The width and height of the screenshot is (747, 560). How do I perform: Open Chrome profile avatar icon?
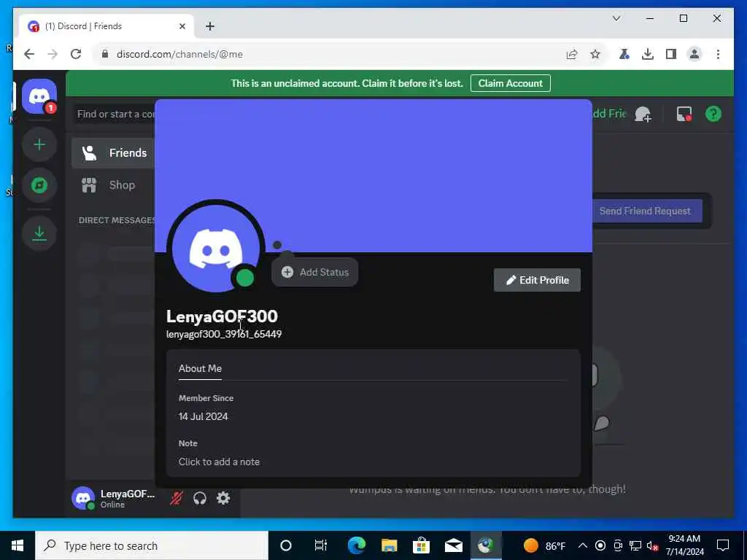coord(694,54)
